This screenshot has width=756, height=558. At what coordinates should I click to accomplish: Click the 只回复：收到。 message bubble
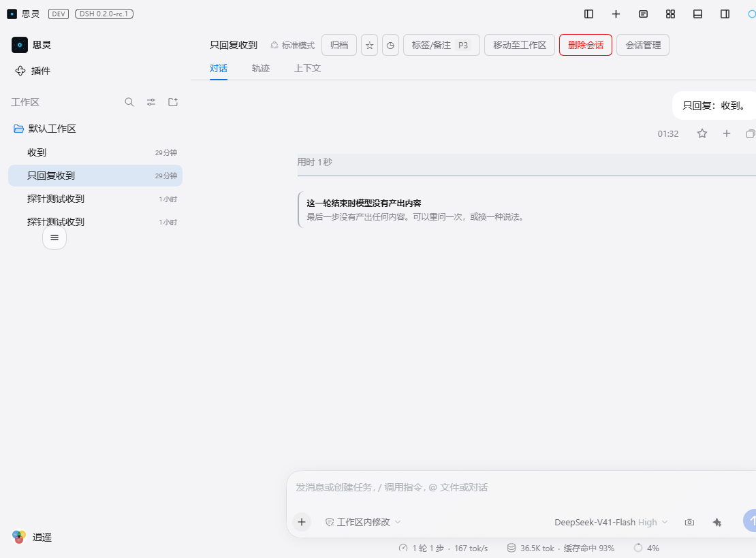714,105
